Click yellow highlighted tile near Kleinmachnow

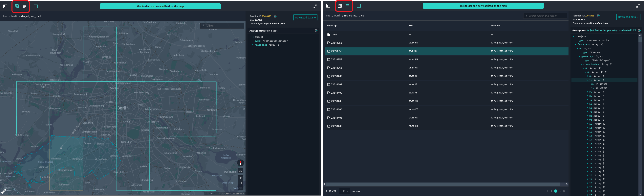tap(66, 163)
